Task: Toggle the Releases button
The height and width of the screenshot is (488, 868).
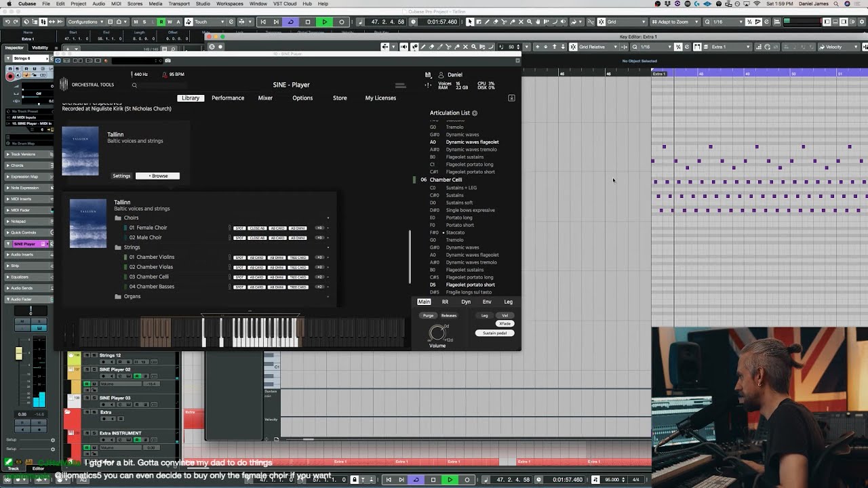Action: (449, 315)
